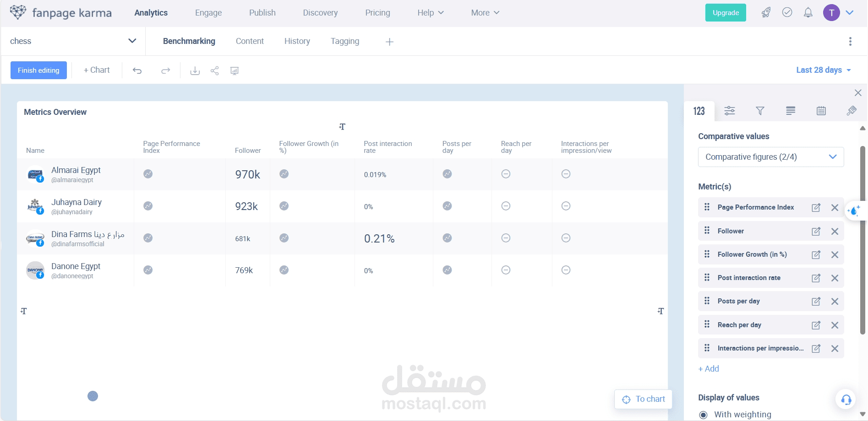
Task: Switch to the Benchmarking tab
Action: [189, 41]
